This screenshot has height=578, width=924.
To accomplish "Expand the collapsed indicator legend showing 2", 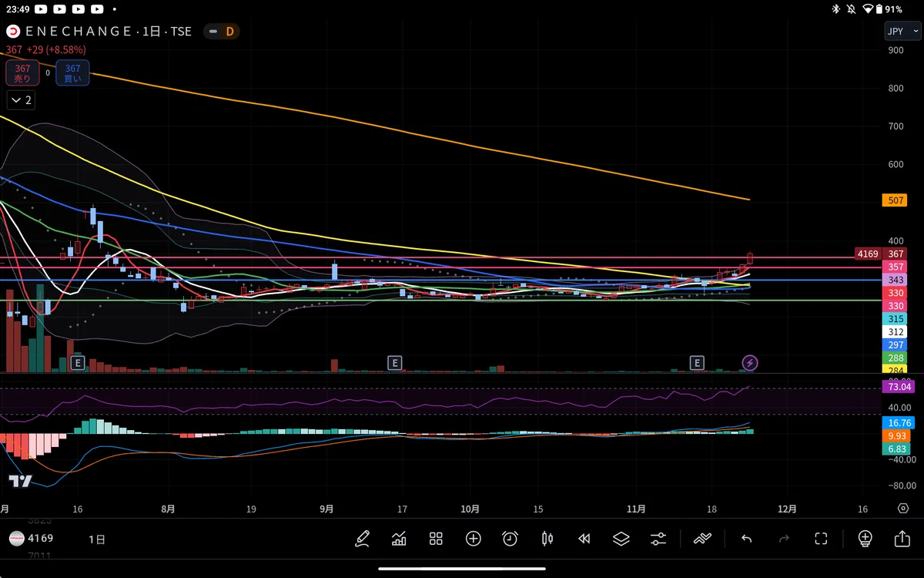I will [x=21, y=100].
